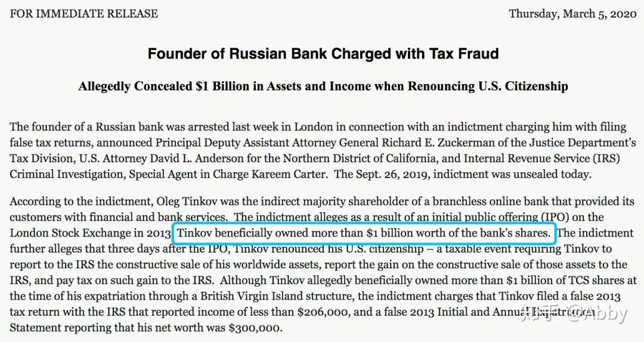Click the subheading about concealing $1 Billion
Viewport: 644px width, 342px height.
323,87
